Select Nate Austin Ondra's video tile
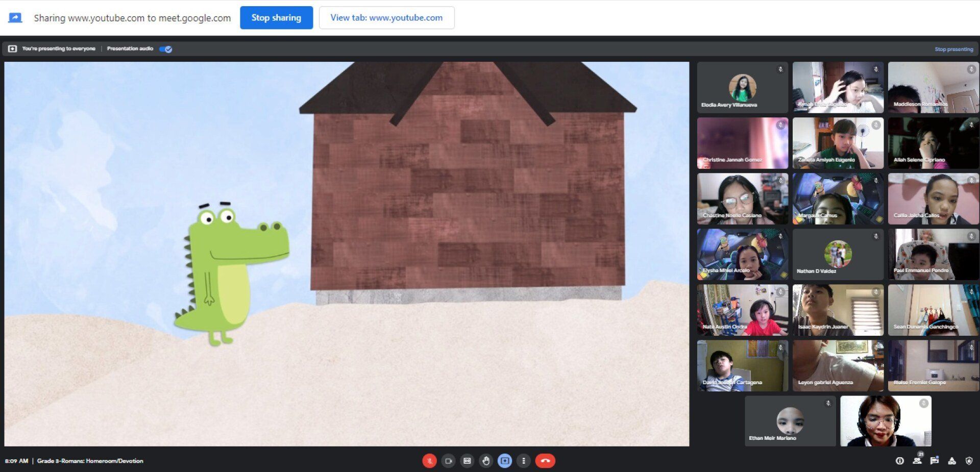Image resolution: width=980 pixels, height=472 pixels. click(x=743, y=310)
